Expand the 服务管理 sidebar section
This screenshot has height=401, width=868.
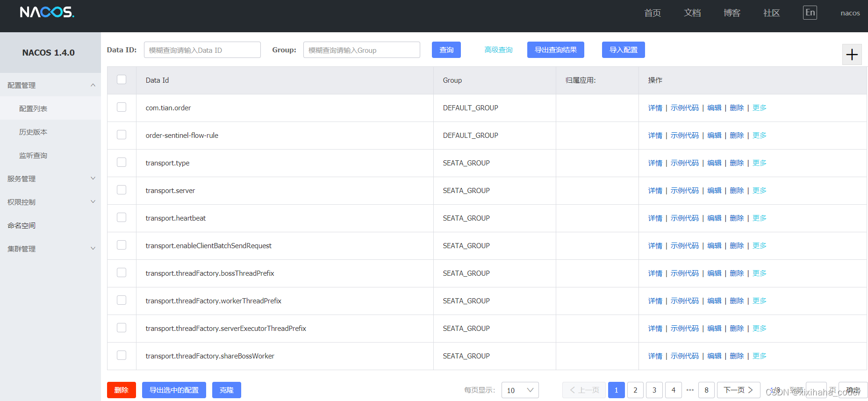point(50,179)
